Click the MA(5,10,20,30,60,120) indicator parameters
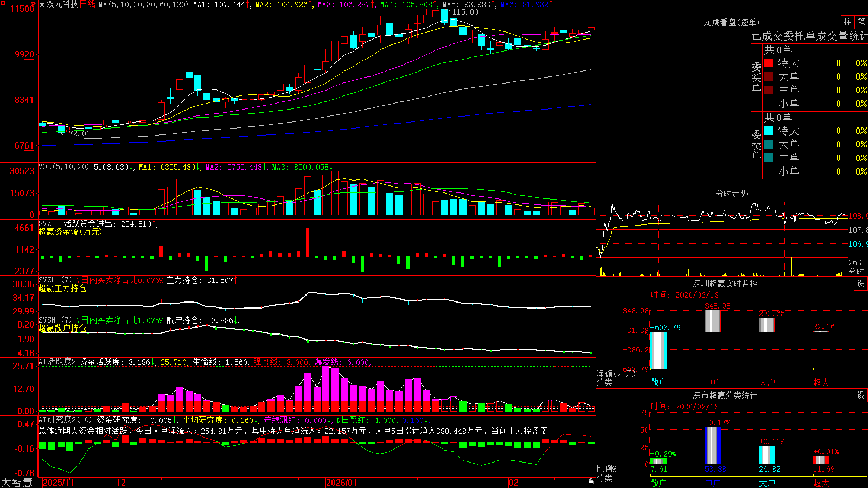This screenshot has width=868, height=488. coord(144,4)
